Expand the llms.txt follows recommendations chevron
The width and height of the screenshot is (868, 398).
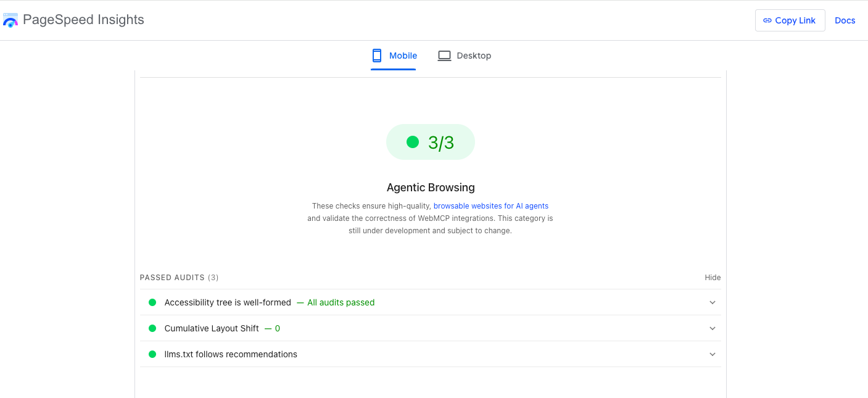click(713, 354)
